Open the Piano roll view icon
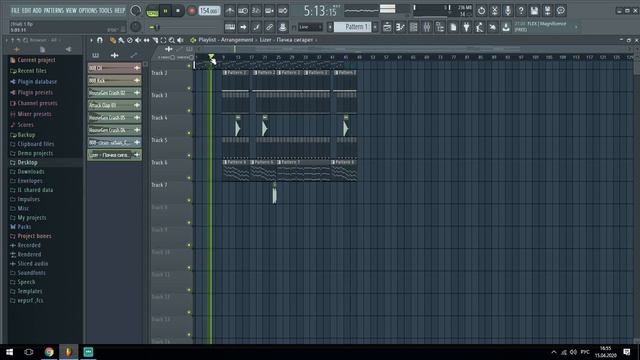 click(x=400, y=27)
